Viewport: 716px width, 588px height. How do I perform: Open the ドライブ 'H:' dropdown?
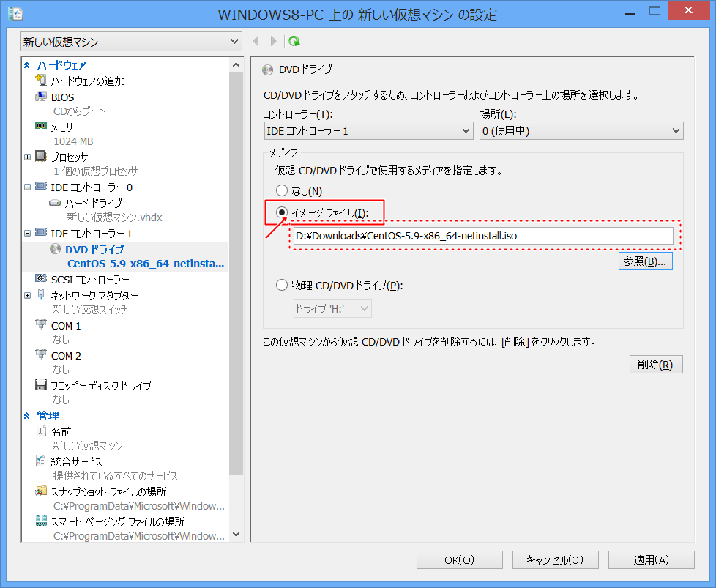click(x=332, y=309)
